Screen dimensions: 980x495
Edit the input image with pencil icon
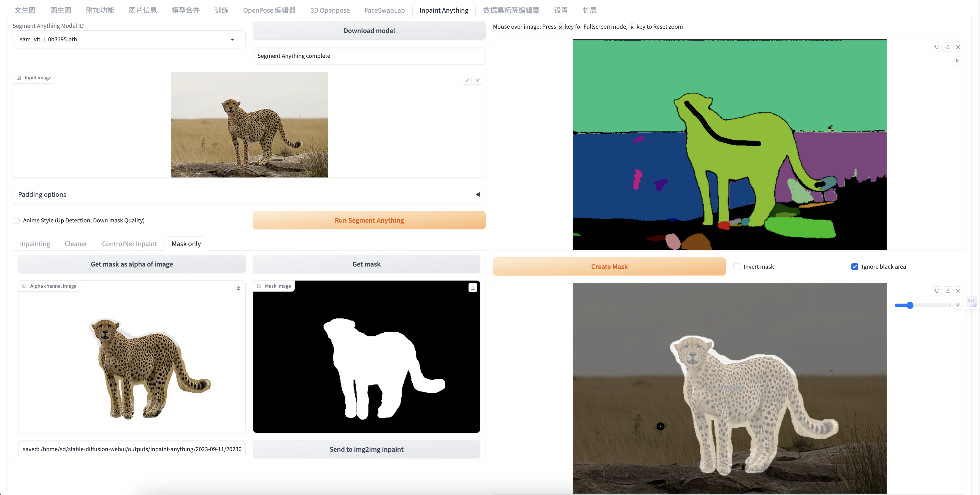pyautogui.click(x=467, y=80)
